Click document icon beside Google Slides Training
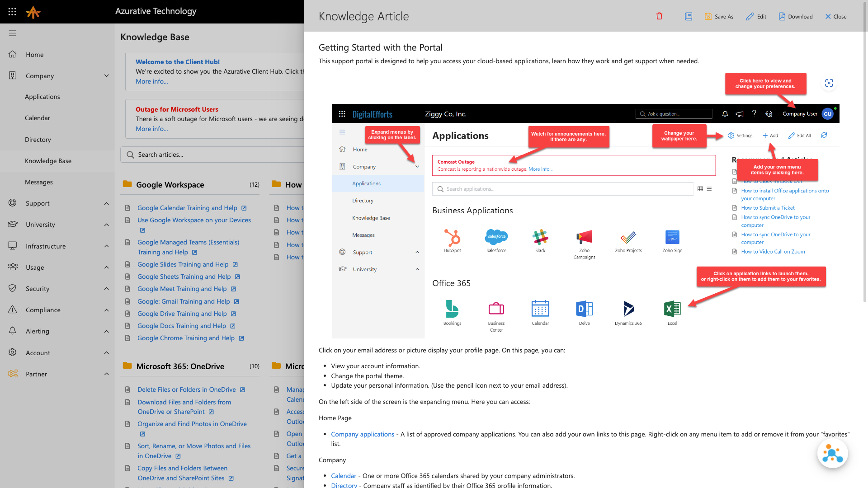This screenshot has height=488, width=868. 128,264
